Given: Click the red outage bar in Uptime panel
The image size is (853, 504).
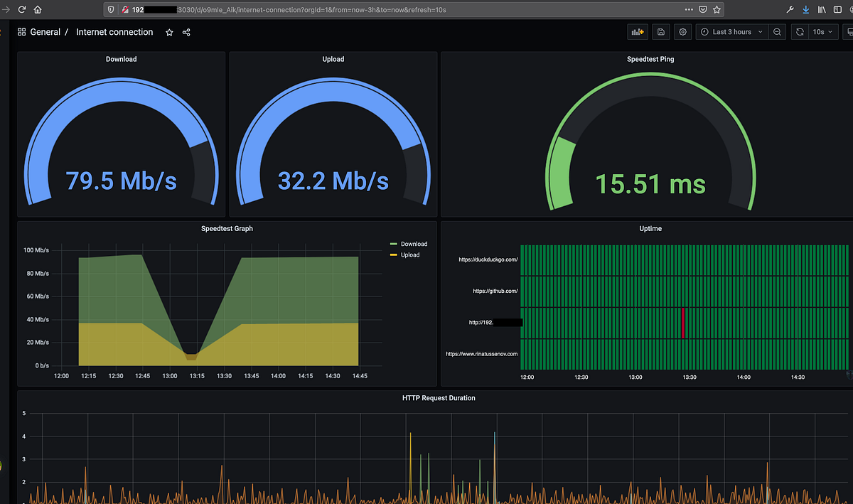Looking at the screenshot, I should pyautogui.click(x=683, y=322).
